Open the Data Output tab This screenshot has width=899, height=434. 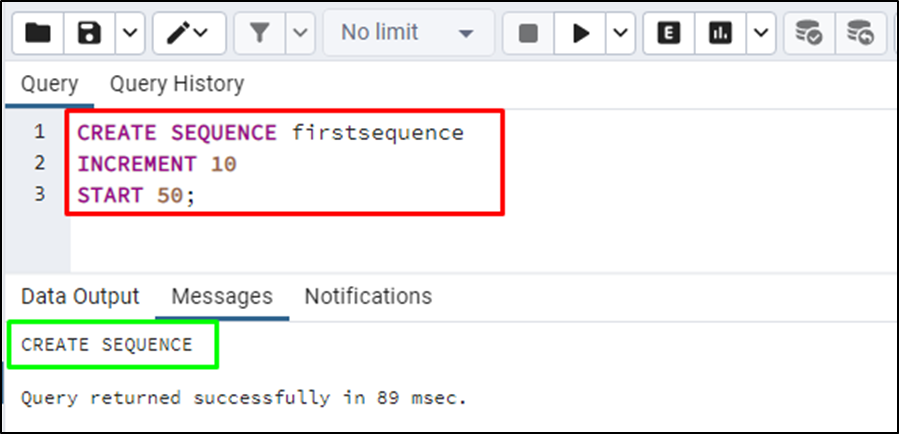click(x=80, y=297)
